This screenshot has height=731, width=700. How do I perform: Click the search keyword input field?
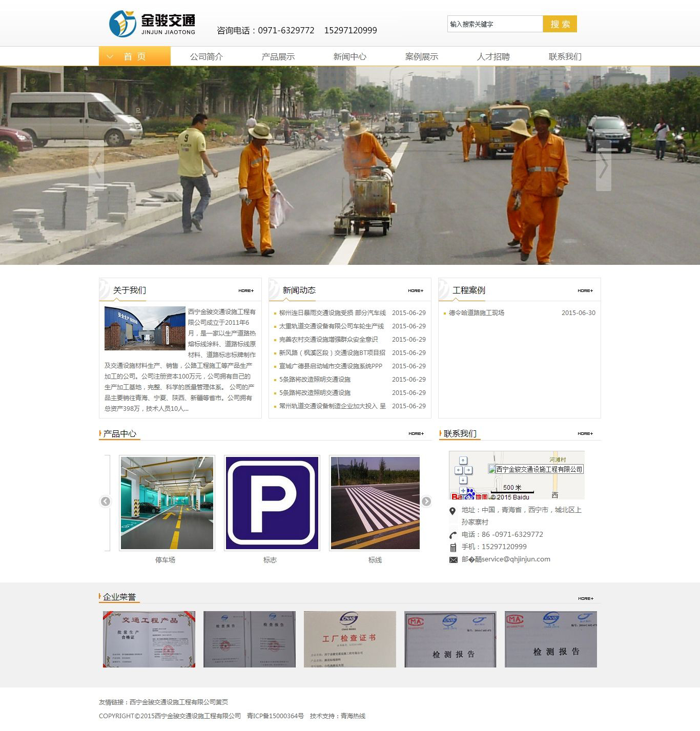(495, 24)
